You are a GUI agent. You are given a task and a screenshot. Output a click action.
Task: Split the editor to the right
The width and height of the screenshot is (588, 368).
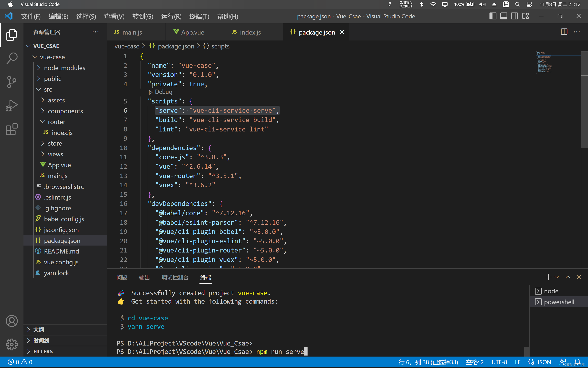(564, 32)
